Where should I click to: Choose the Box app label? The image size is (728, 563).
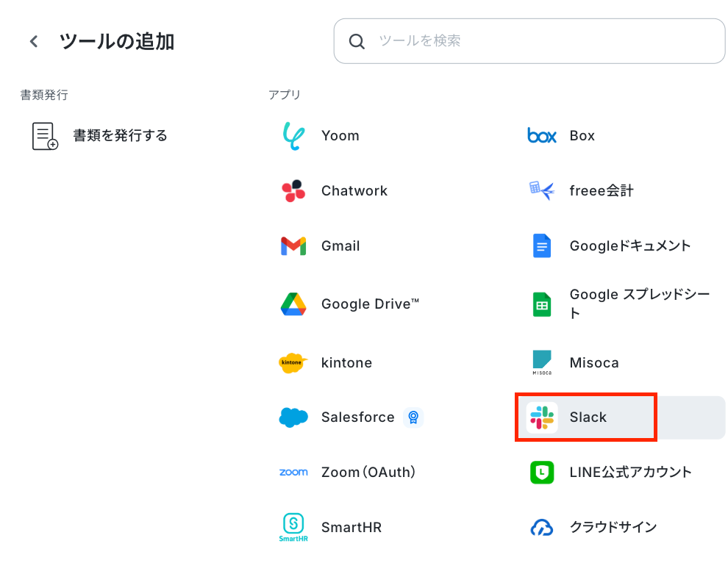[582, 135]
